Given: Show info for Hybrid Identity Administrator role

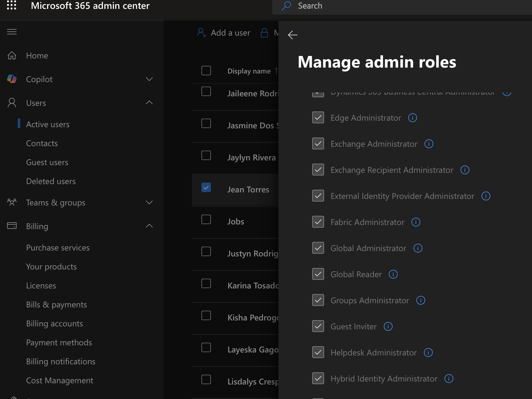Looking at the screenshot, I should [449, 379].
